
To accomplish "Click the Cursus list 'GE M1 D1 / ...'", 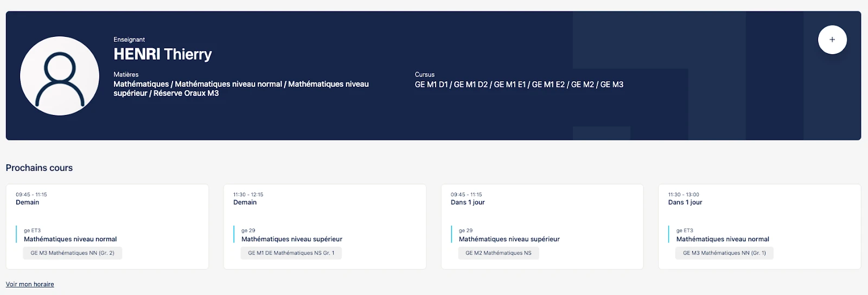I will [x=519, y=85].
